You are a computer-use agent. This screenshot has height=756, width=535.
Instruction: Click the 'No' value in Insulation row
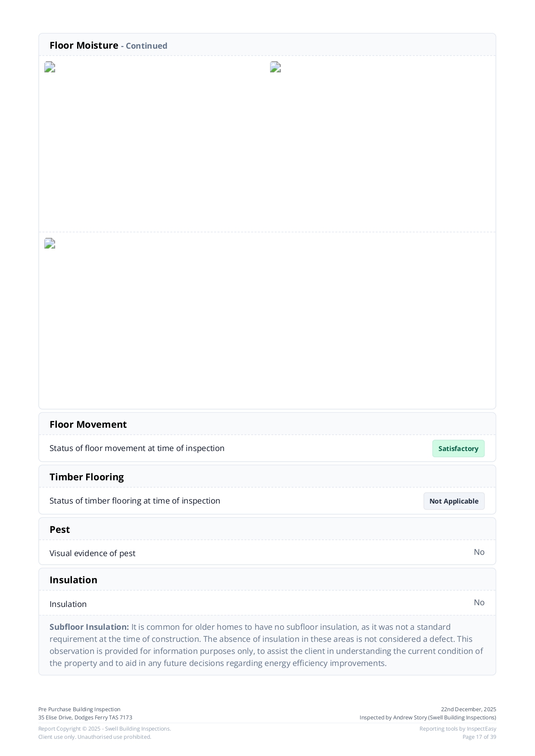479,603
